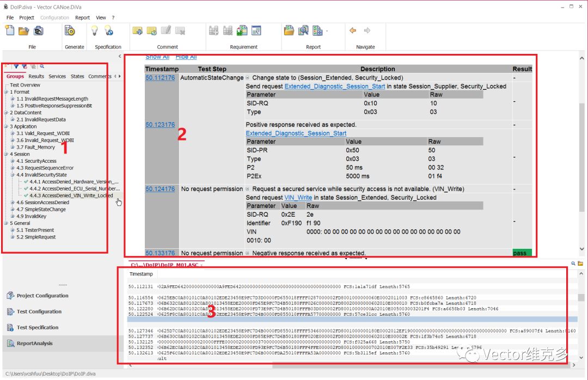Viewport: 588px width, 380px height.
Task: Click the Navigate back arrow
Action: click(x=353, y=30)
